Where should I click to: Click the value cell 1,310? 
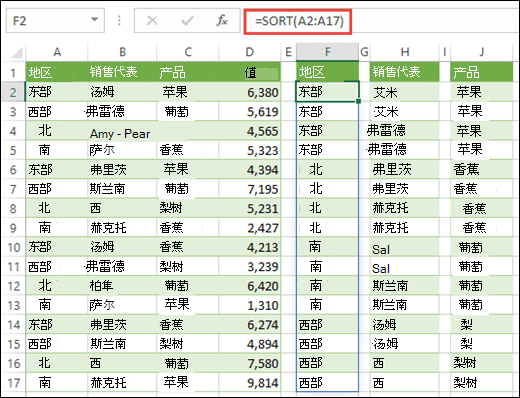250,305
